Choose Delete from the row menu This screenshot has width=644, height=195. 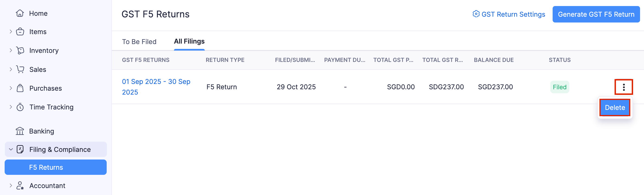pos(615,108)
